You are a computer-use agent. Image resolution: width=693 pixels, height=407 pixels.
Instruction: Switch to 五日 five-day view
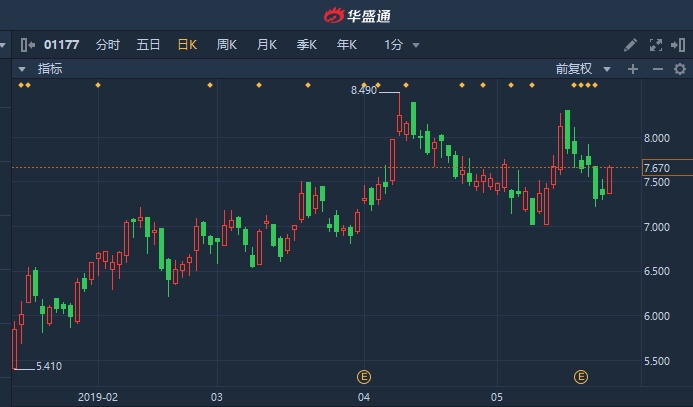click(148, 45)
